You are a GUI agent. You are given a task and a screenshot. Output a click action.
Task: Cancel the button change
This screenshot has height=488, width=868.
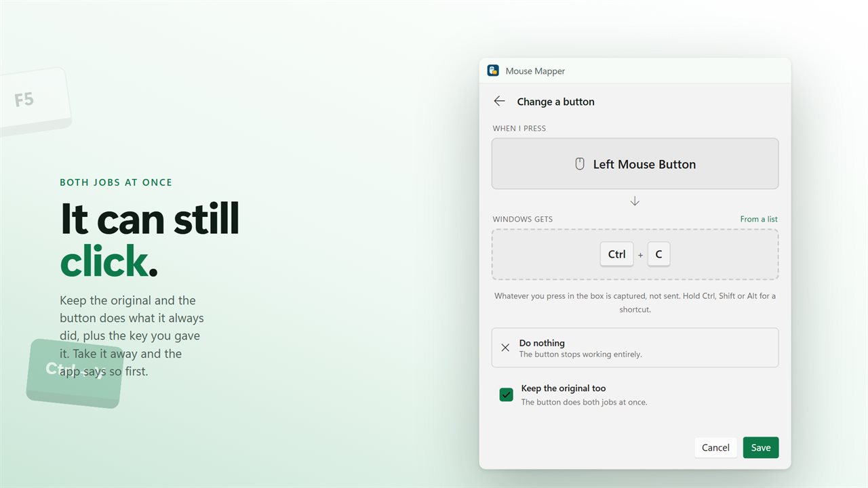(715, 447)
